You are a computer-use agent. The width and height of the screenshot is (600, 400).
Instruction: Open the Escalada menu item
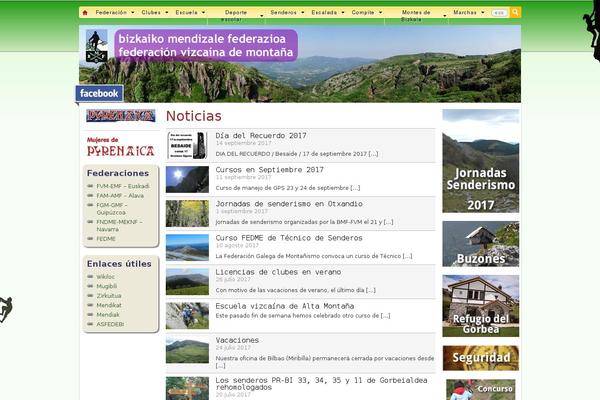(x=324, y=13)
